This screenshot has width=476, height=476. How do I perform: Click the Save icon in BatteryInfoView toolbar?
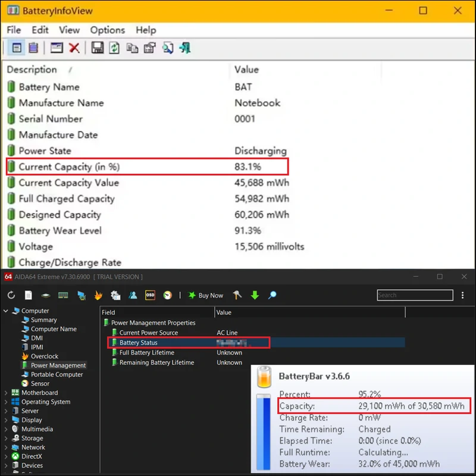coord(98,48)
